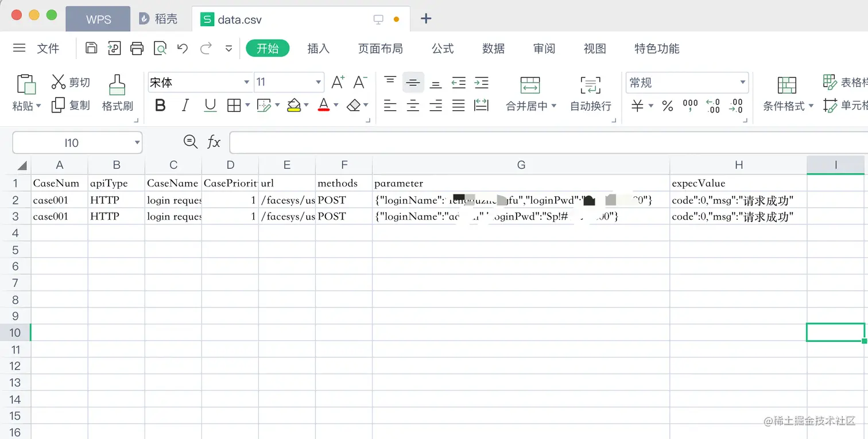Toggle underline formatting

click(210, 105)
